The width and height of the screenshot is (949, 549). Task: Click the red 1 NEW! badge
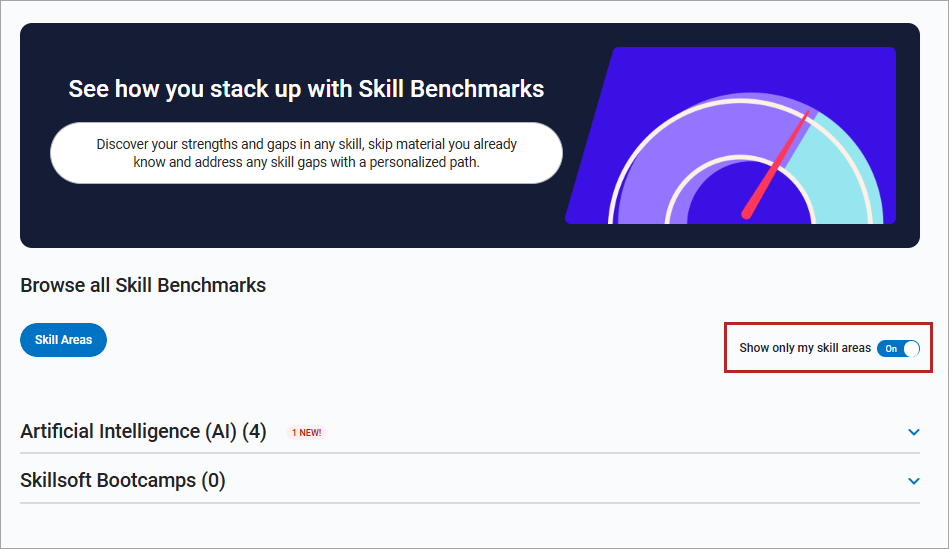point(307,433)
